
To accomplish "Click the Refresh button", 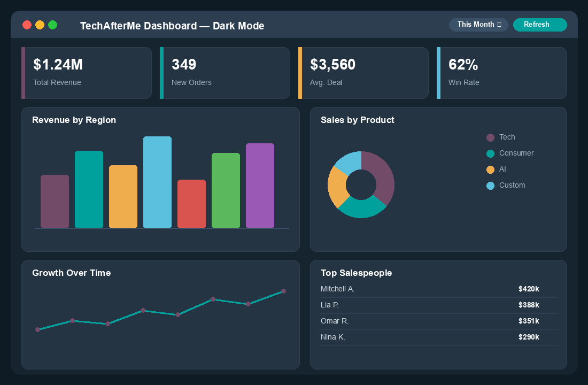I will pyautogui.click(x=540, y=25).
